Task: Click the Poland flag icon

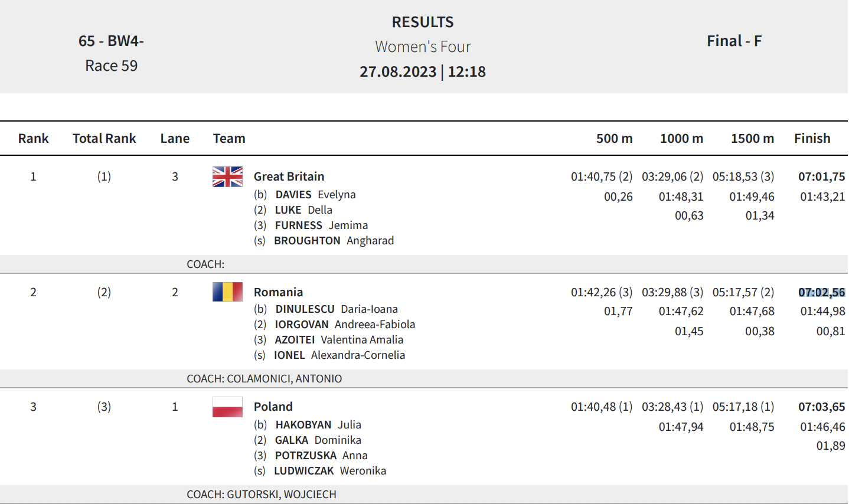Action: point(227,407)
